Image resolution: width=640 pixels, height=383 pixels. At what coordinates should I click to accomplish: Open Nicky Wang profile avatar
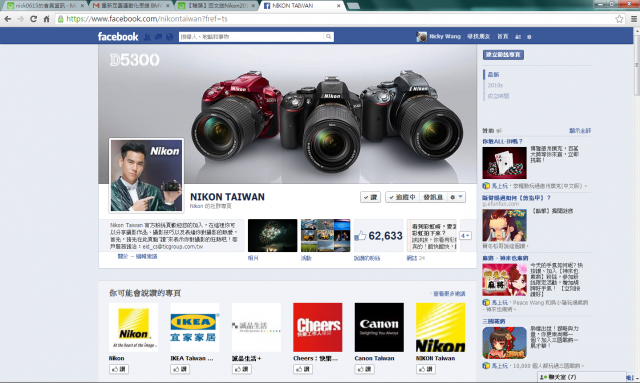pos(421,37)
